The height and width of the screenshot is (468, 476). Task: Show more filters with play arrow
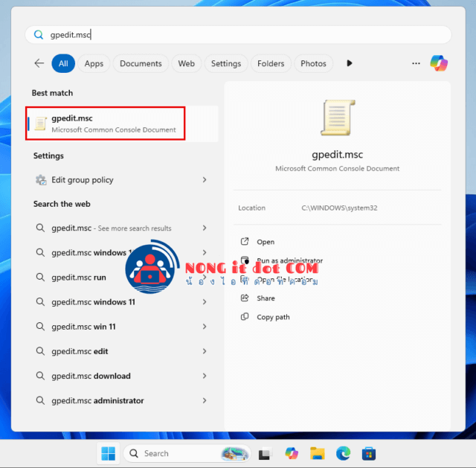(x=350, y=63)
